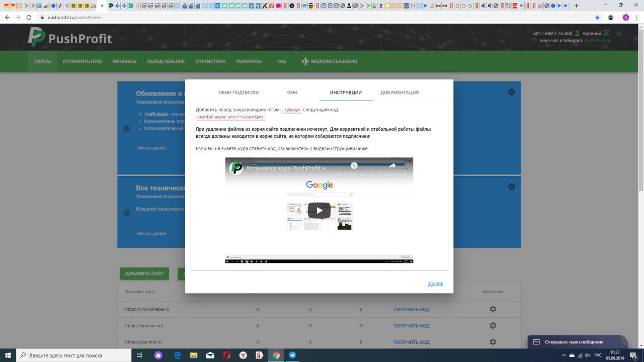Switch to the ФОН tab
The image size is (644, 362).
(x=292, y=93)
